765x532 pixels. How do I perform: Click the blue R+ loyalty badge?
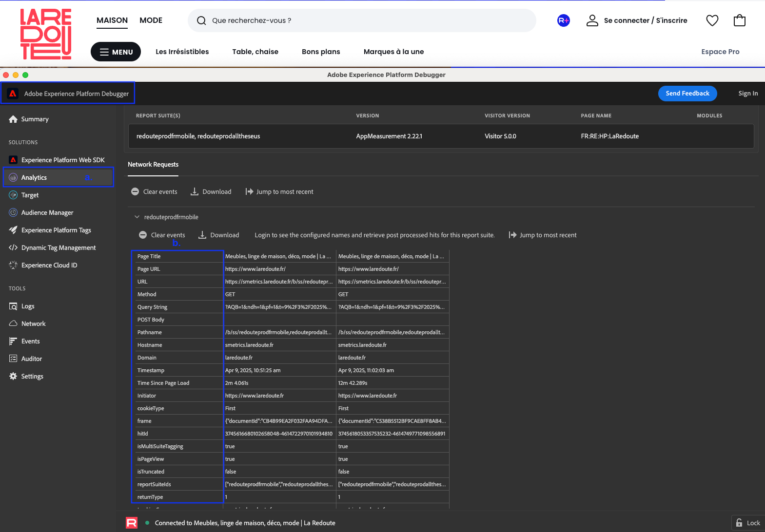click(x=563, y=20)
